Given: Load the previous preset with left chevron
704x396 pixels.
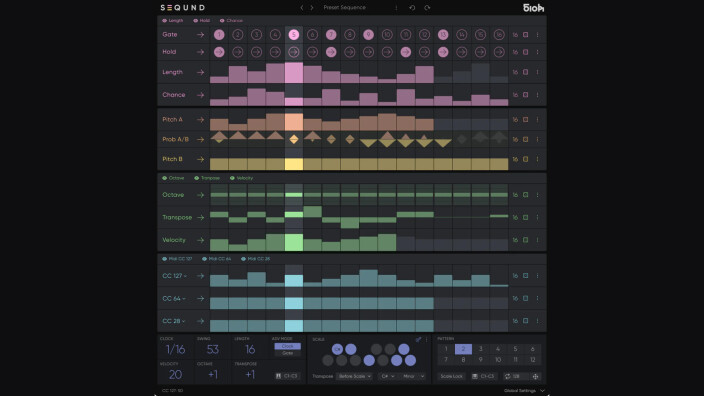Looking at the screenshot, I should tap(302, 8).
